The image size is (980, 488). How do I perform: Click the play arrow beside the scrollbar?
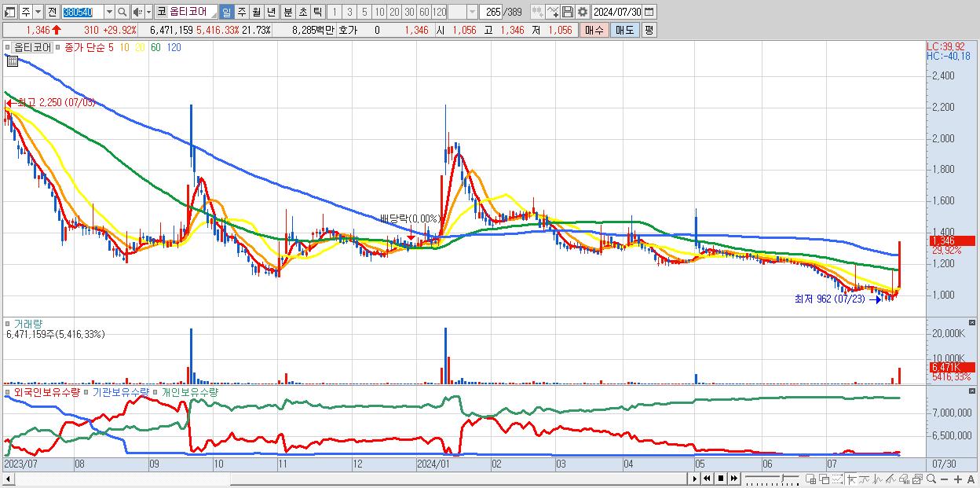tap(695, 479)
